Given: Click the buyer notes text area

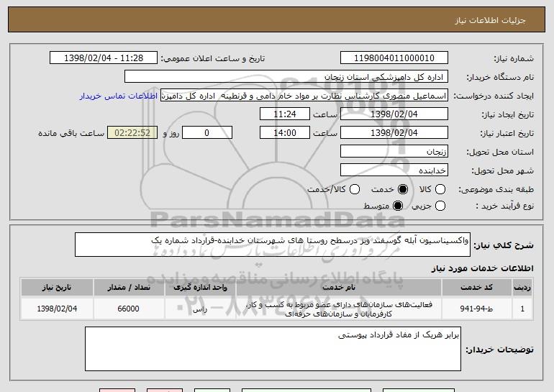Looking at the screenshot, I should (x=273, y=349).
